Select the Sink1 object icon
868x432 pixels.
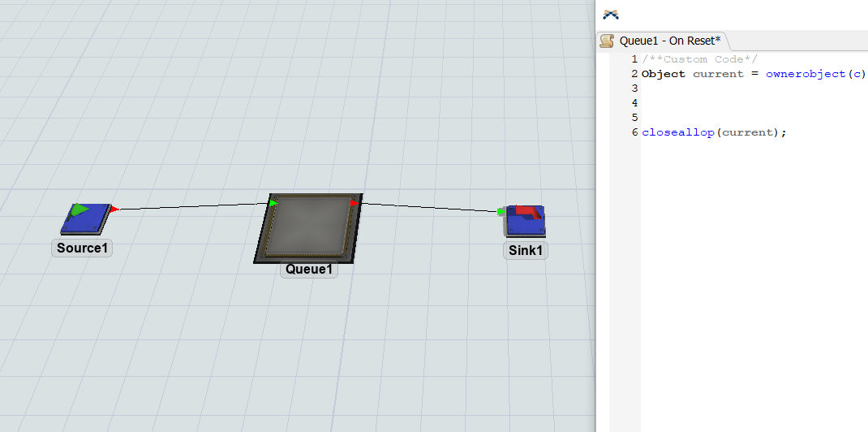pyautogui.click(x=525, y=222)
